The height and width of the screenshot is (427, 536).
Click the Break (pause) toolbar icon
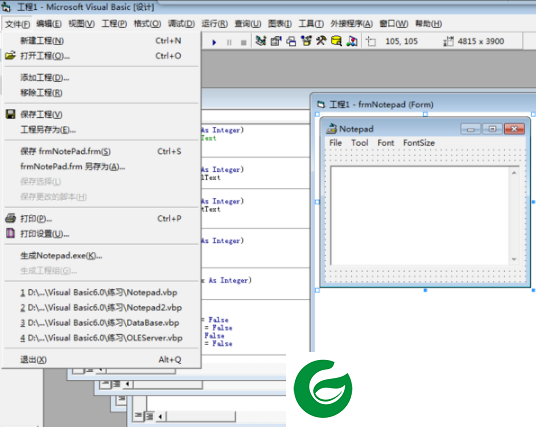coord(229,42)
